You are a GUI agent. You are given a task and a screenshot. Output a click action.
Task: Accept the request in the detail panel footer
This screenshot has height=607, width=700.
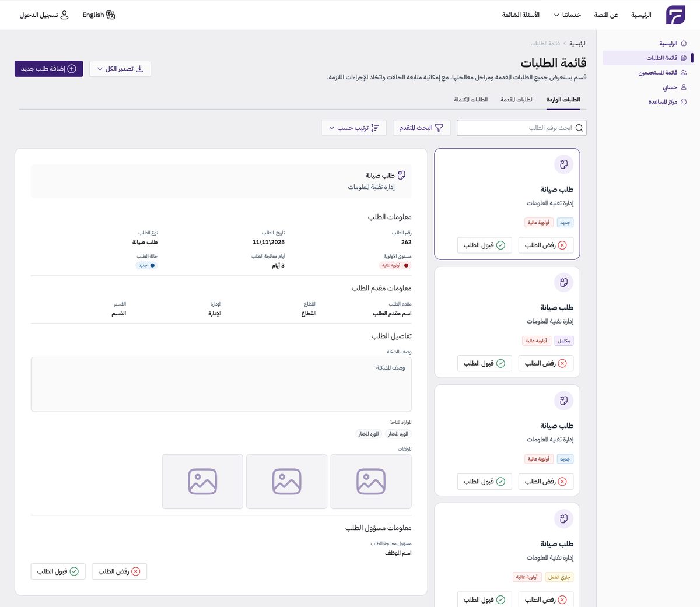(x=58, y=571)
